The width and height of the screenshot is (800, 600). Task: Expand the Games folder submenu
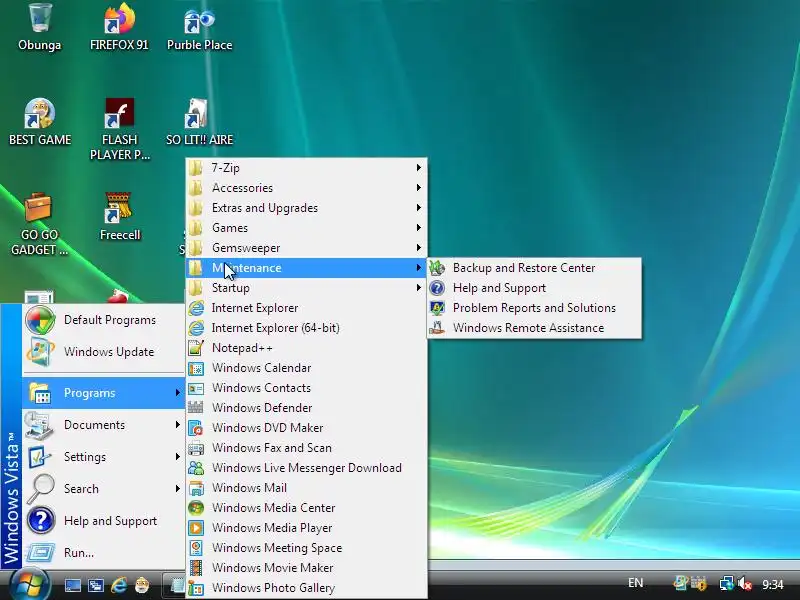[306, 228]
